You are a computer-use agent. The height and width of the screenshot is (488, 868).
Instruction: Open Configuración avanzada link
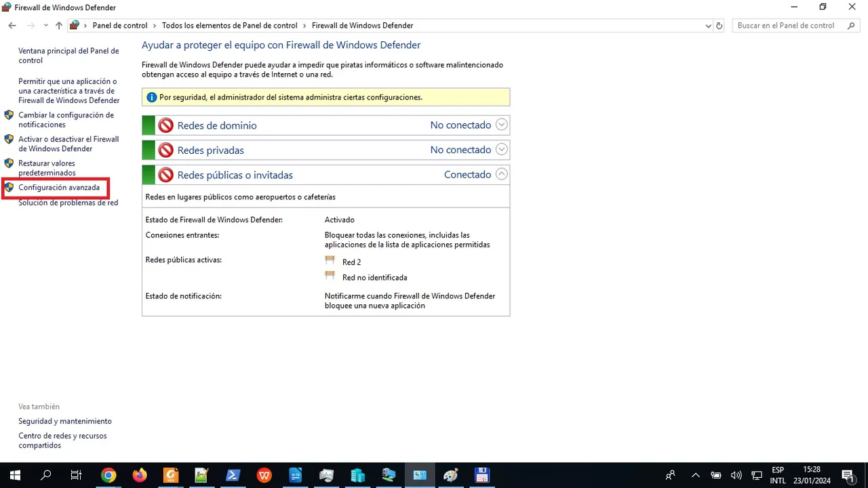[59, 188]
